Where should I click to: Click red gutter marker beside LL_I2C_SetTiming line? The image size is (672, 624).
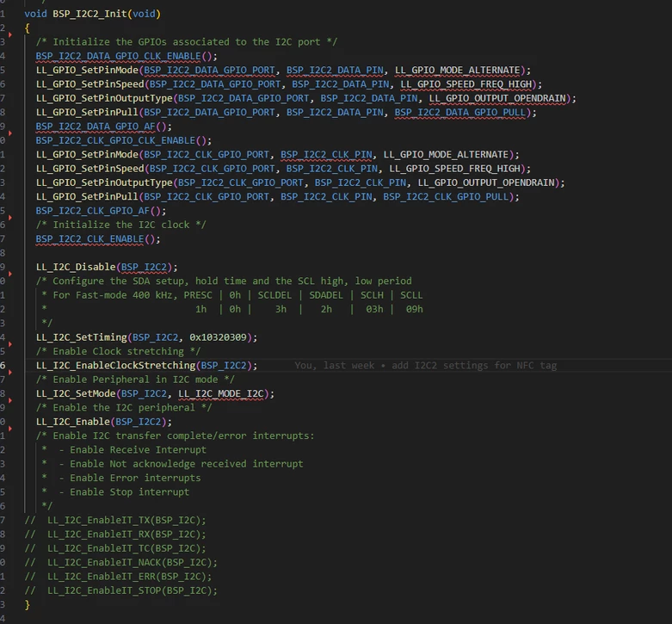pyautogui.click(x=10, y=344)
